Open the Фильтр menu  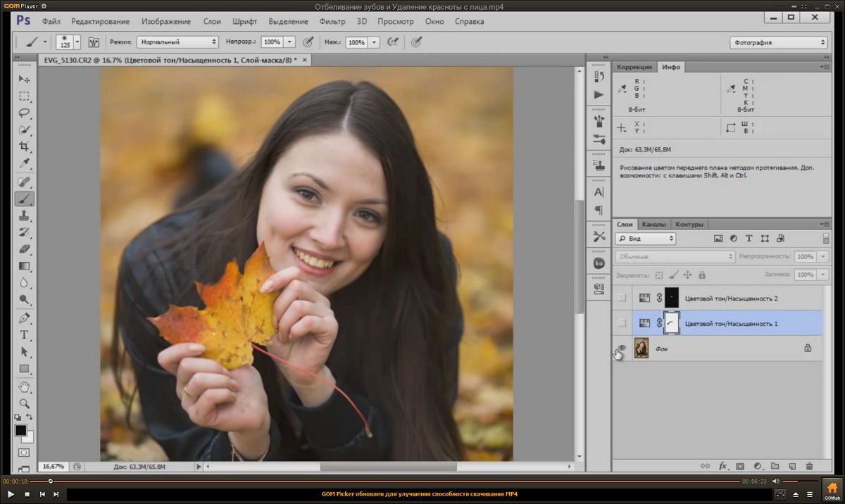(332, 21)
